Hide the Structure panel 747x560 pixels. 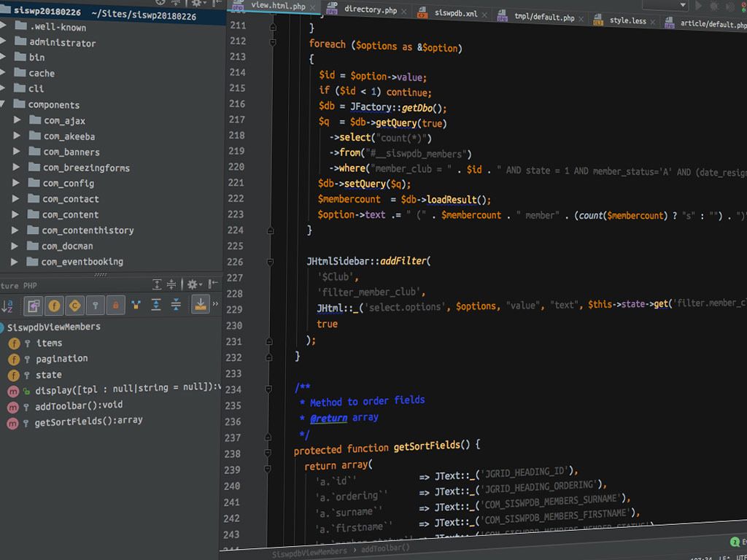point(213,284)
